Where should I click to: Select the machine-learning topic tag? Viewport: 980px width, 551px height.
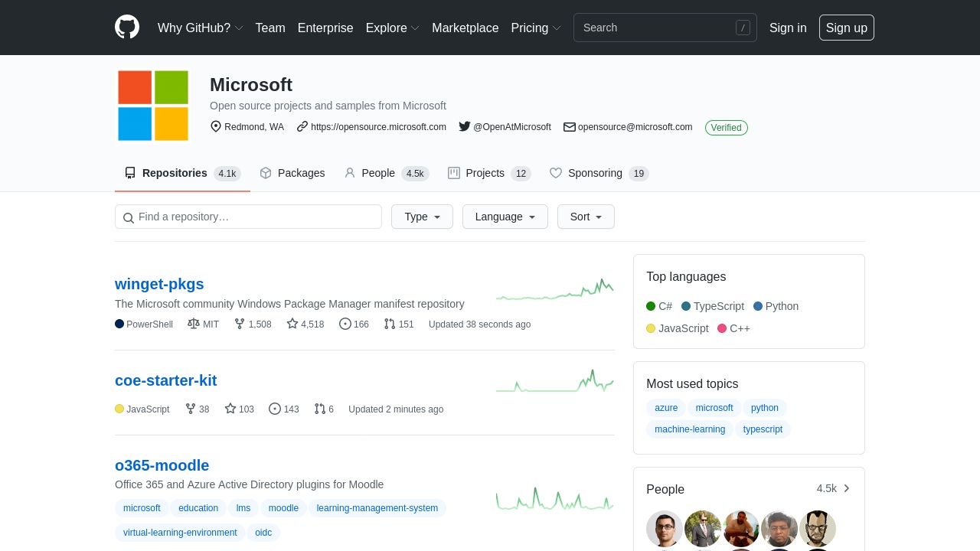(x=690, y=429)
